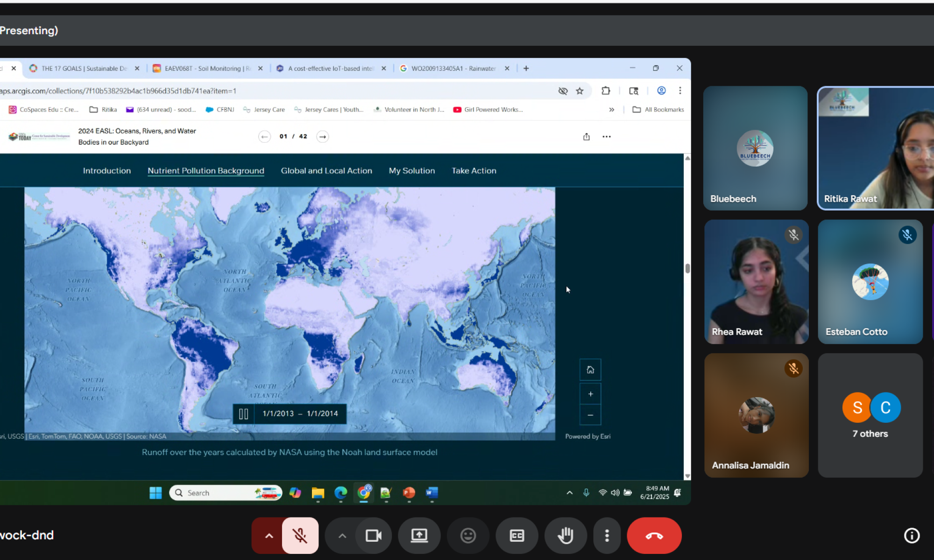
Task: Switch to THE 17 GOALS browser tab
Action: [x=84, y=69]
